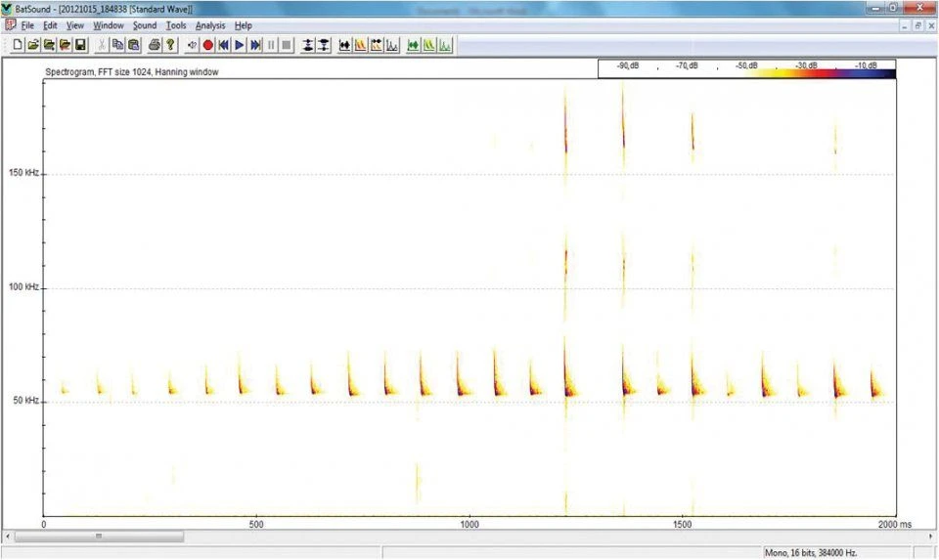939x560 pixels.
Task: Open the Edit menu
Action: point(50,25)
